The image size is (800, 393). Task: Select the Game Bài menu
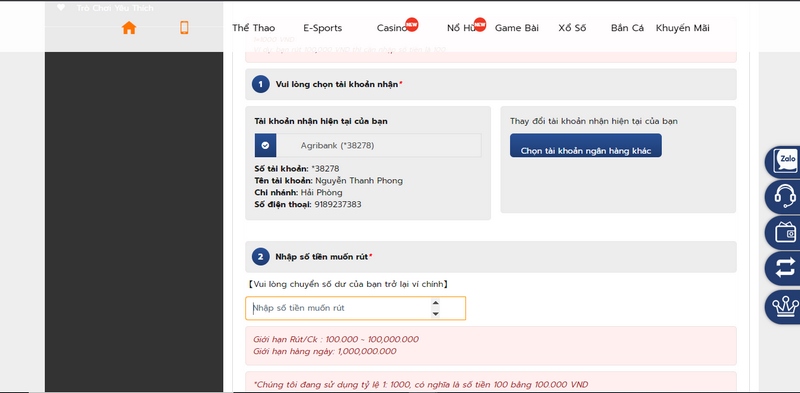pos(516,28)
